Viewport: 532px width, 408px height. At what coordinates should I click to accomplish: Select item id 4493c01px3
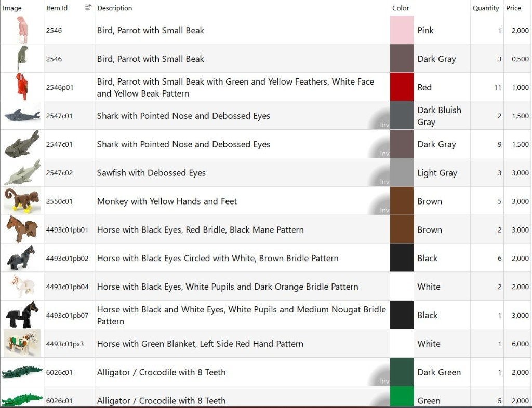pos(65,344)
